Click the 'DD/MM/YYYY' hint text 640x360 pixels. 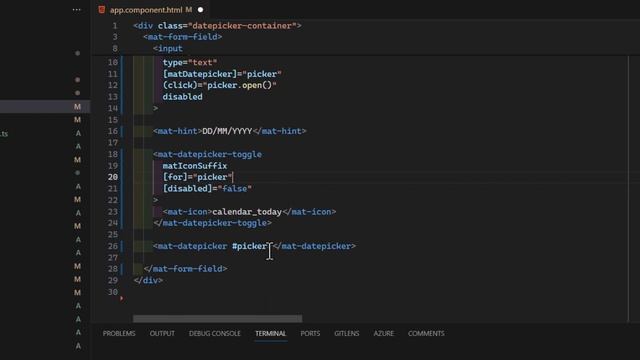pos(227,131)
